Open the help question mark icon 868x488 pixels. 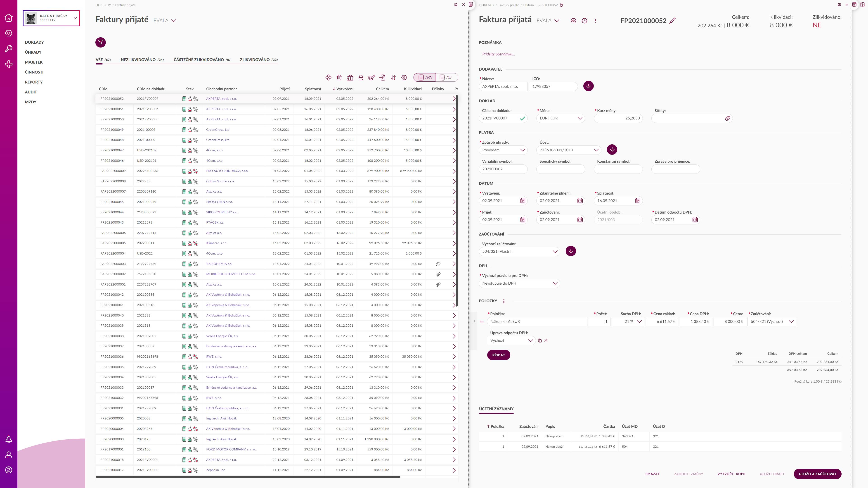pos(9,470)
